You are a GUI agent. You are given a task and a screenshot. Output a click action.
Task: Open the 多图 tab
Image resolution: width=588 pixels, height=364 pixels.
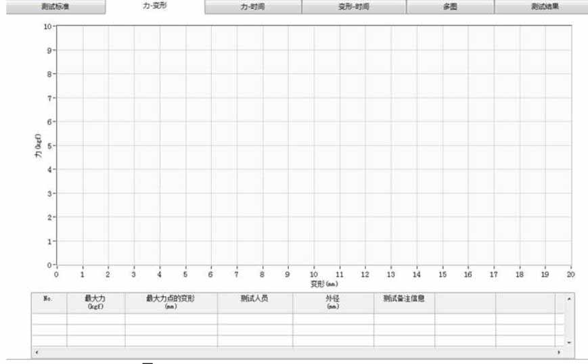click(449, 7)
